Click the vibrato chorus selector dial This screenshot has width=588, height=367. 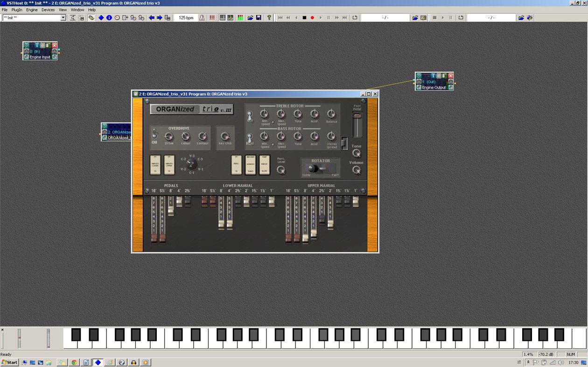[191, 164]
